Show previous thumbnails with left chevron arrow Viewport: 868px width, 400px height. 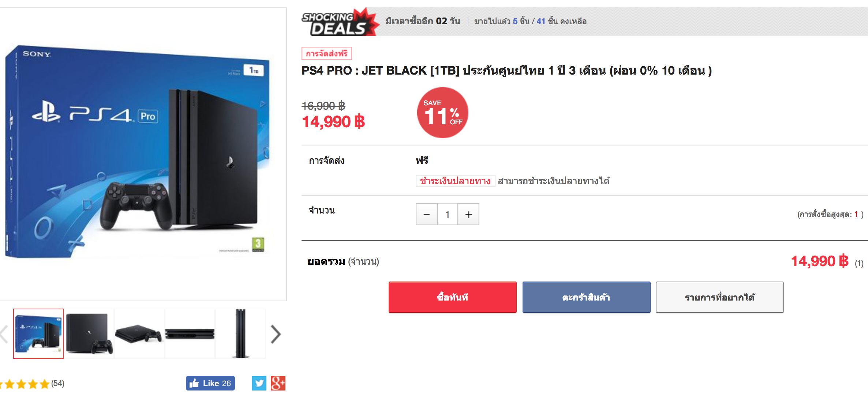4,334
